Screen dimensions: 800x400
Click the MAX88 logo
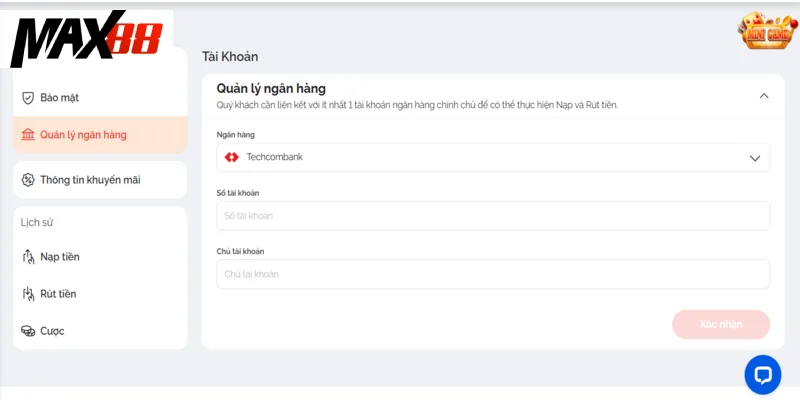point(87,39)
